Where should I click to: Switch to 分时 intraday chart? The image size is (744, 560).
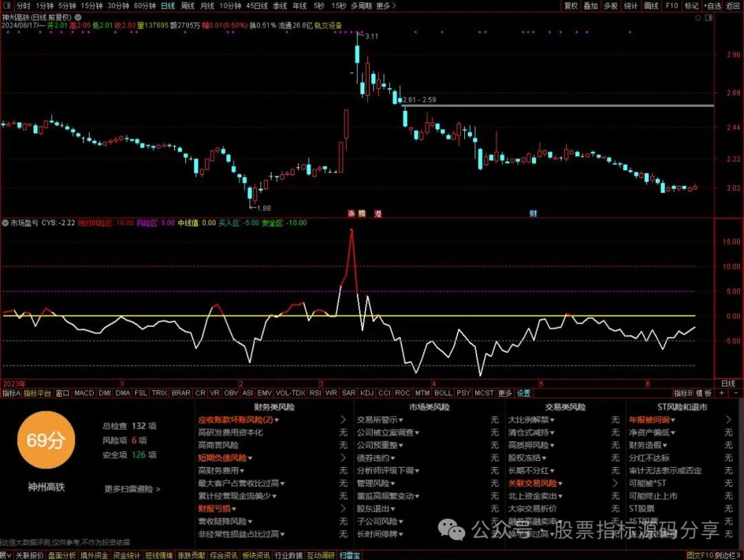click(x=23, y=6)
